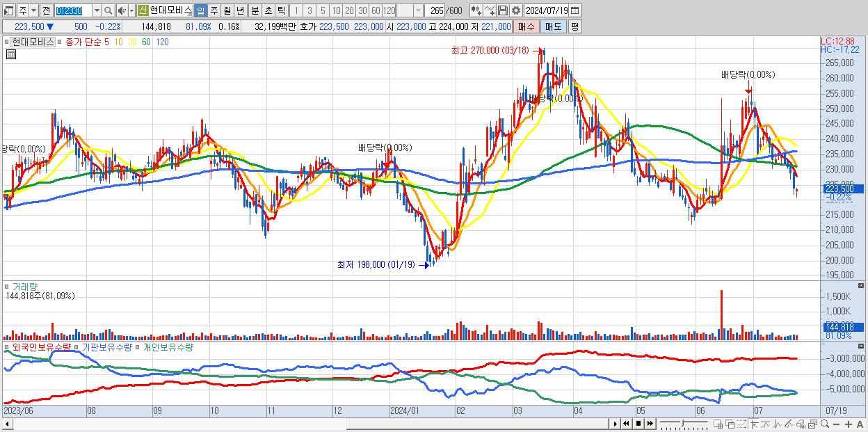The height and width of the screenshot is (432, 868).
Task: Open calendar picker next to date
Action: (x=575, y=10)
